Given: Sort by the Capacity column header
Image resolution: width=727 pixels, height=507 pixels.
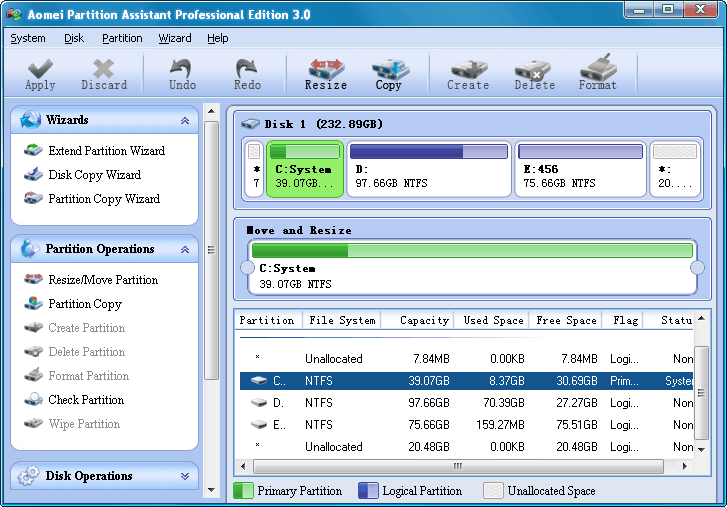Looking at the screenshot, I should click(418, 320).
